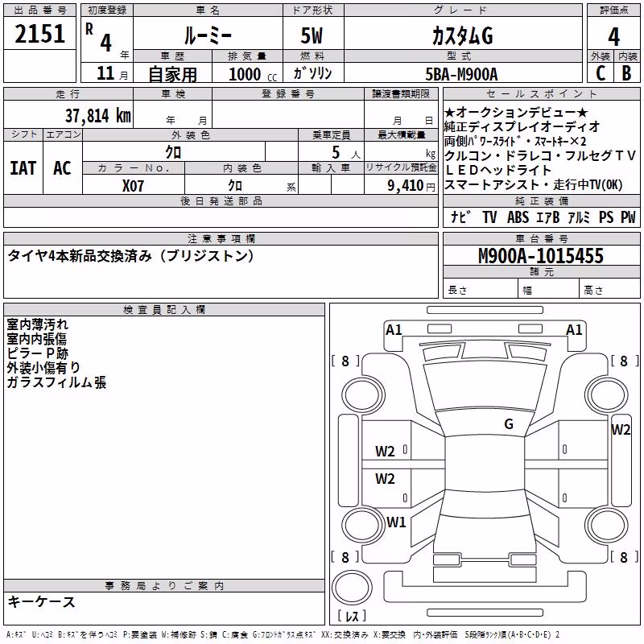Click inspector note 室内薄汚れ

(x=37, y=324)
